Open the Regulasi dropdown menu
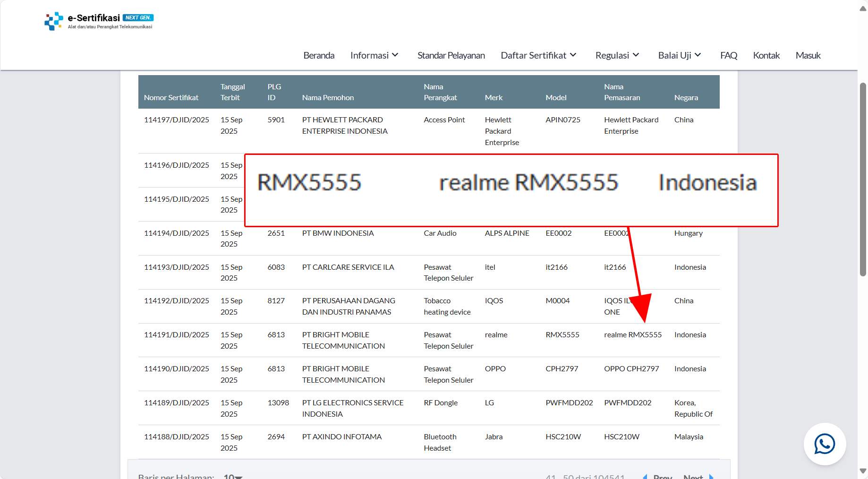Viewport: 868px width, 479px height. [x=617, y=55]
